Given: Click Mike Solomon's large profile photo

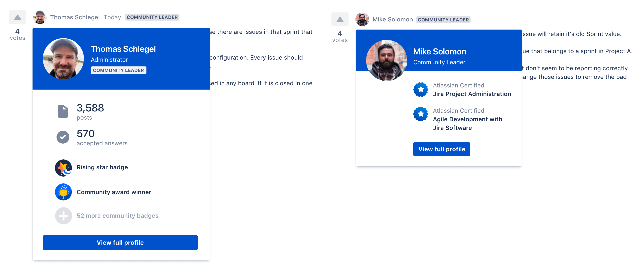Looking at the screenshot, I should 386,60.
